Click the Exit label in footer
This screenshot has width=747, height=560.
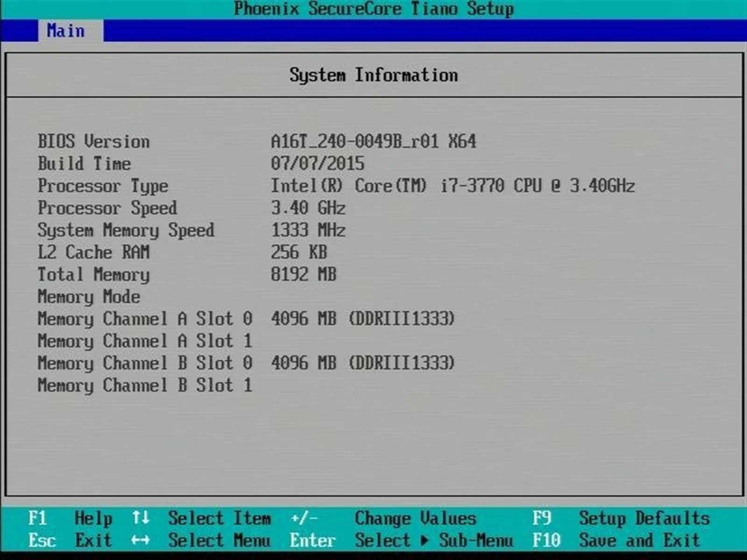(93, 541)
